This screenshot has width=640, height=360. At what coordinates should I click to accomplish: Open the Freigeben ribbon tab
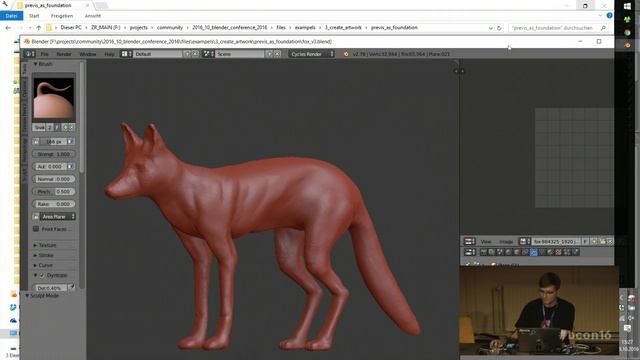click(62, 16)
